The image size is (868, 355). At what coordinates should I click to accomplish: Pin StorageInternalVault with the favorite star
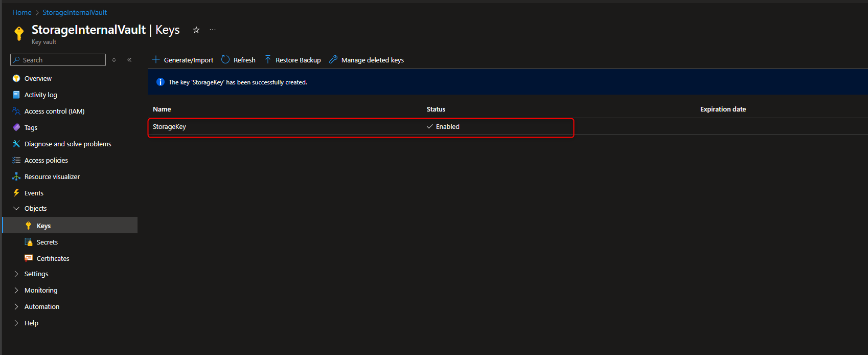click(x=196, y=30)
